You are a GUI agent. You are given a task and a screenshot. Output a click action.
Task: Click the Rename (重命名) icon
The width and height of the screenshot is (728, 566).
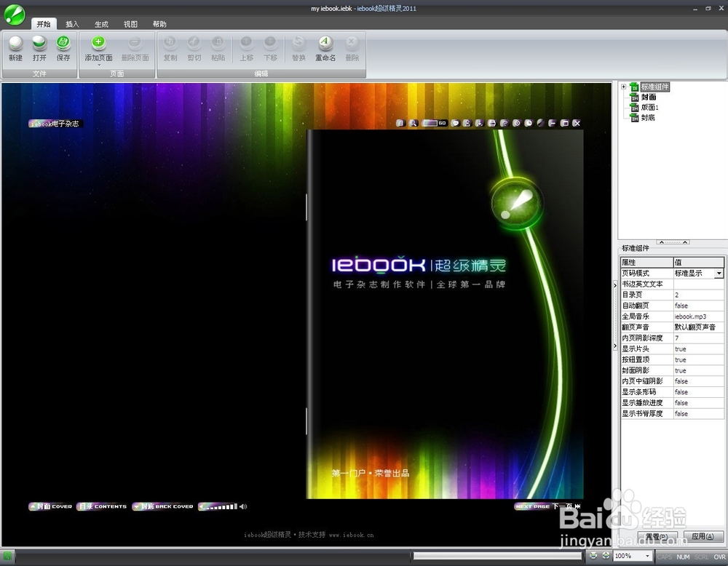pyautogui.click(x=325, y=44)
